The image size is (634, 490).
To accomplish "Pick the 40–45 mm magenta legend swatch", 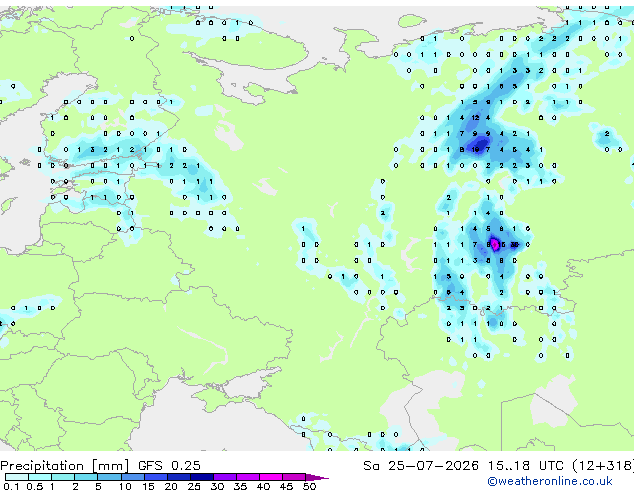I will click(x=271, y=477).
